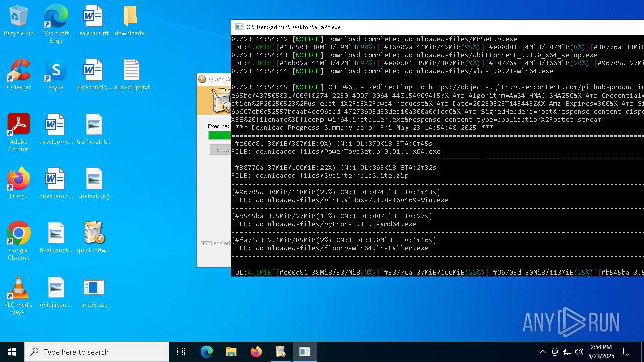This screenshot has height=362, width=644.
Task: Select usefact.png image icon
Action: click(94, 184)
